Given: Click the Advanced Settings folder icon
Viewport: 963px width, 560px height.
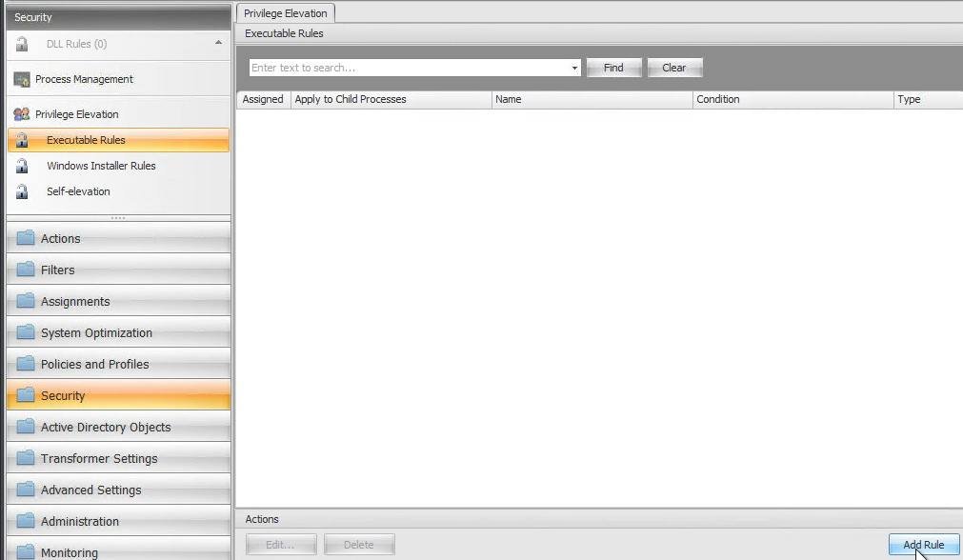Looking at the screenshot, I should point(25,490).
